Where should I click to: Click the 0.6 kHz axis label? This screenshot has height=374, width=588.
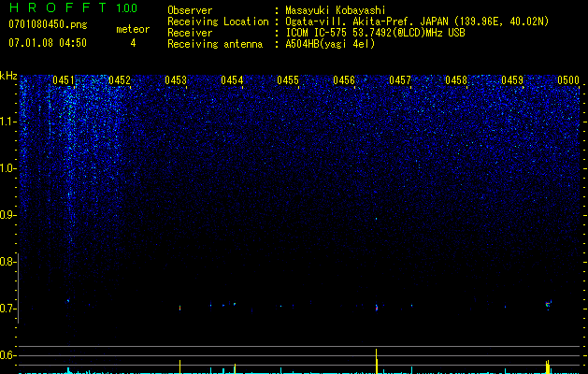(x=8, y=355)
